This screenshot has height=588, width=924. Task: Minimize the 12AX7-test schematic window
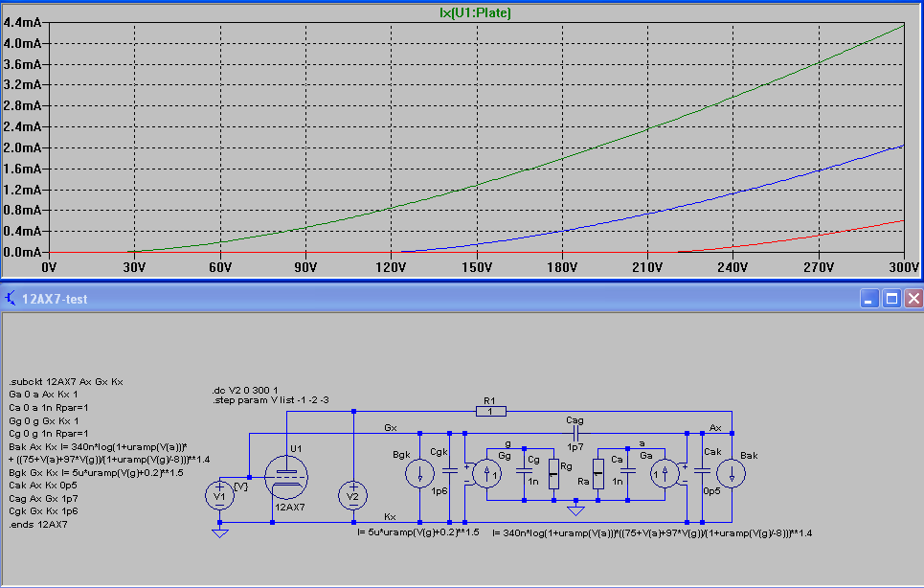[868, 299]
